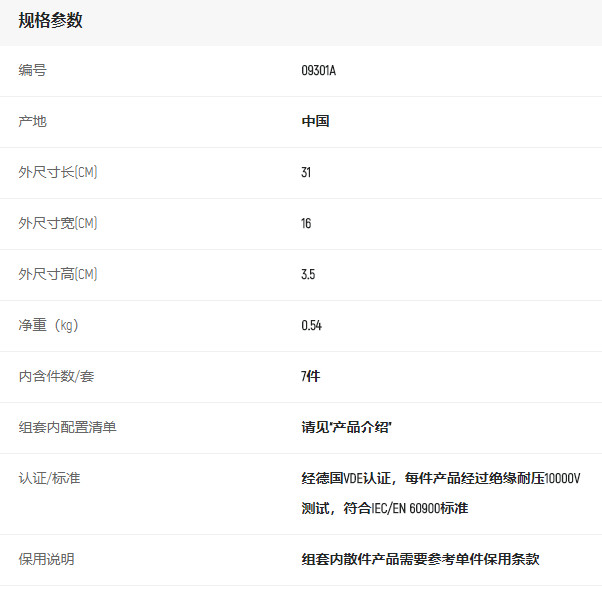Select the 产地 row label
The height and width of the screenshot is (616, 602).
[32, 122]
